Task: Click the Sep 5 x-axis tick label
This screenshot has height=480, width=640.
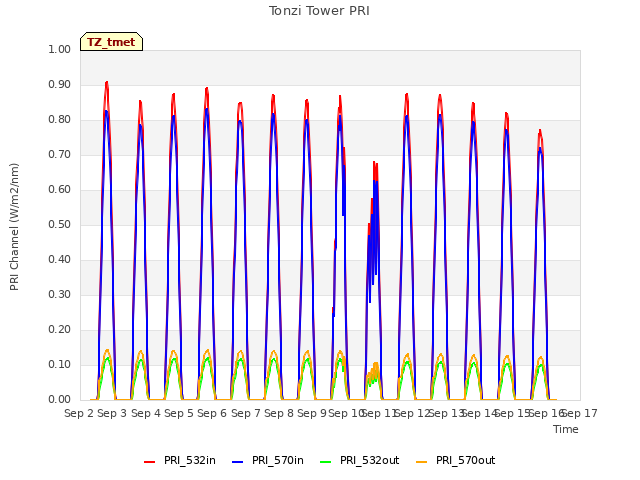Action: (179, 413)
